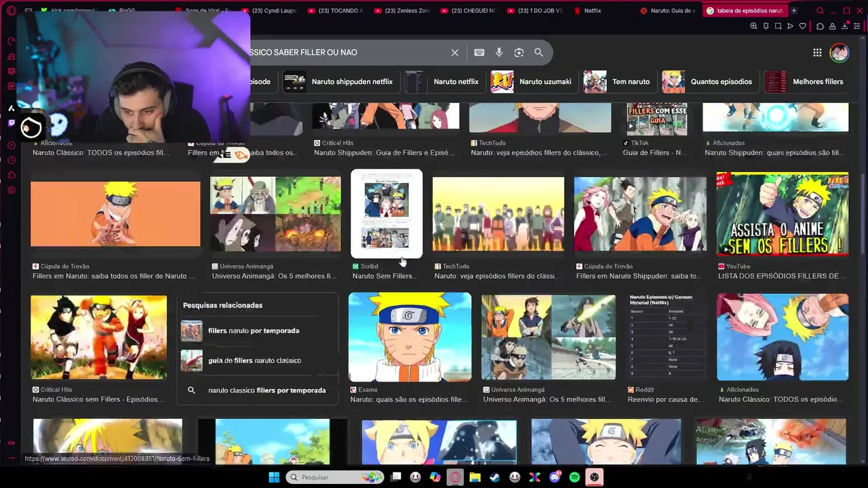The image size is (868, 488).
Task: Open link Naruto Shippuden: Guia de Fillers e Episó...
Action: (x=385, y=152)
